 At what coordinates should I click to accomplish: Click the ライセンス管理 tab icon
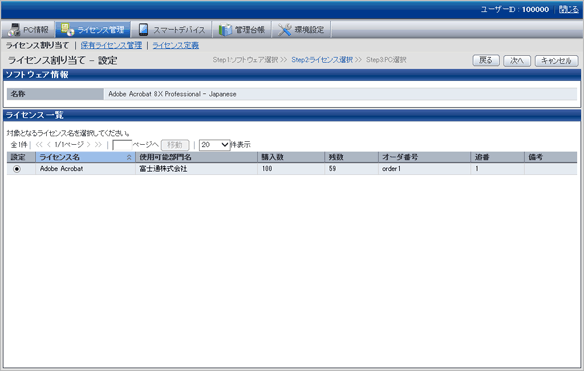click(67, 29)
